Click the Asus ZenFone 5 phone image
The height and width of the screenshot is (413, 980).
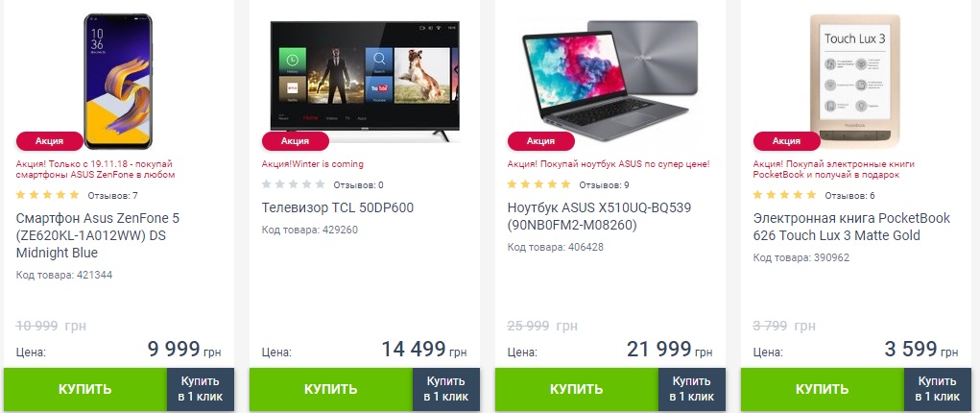click(x=118, y=82)
